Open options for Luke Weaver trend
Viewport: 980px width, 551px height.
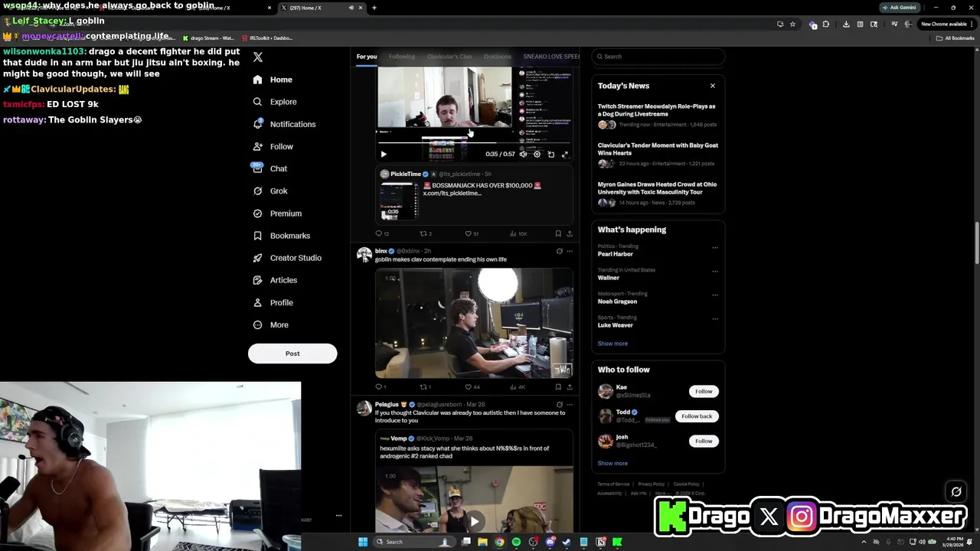(x=715, y=318)
